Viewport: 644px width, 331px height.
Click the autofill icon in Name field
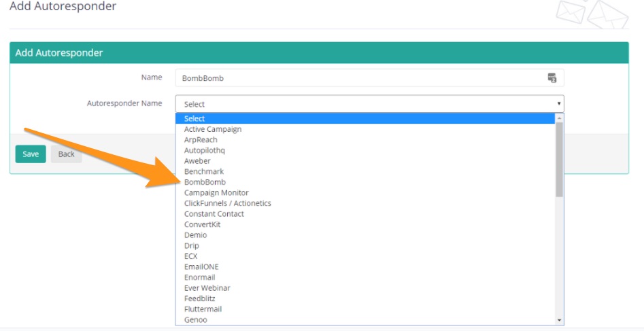pos(552,77)
